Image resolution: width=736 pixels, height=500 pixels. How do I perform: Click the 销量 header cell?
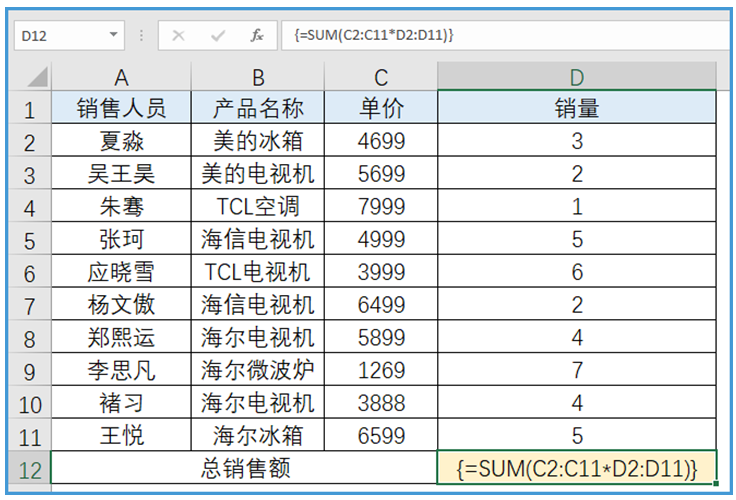[576, 108]
